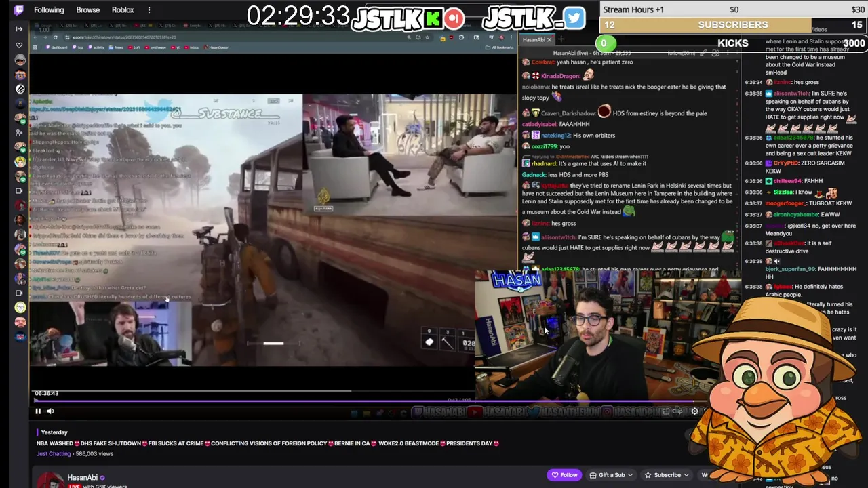The width and height of the screenshot is (868, 488).
Task: Click the Al Jazeera interview video inset
Action: [409, 155]
